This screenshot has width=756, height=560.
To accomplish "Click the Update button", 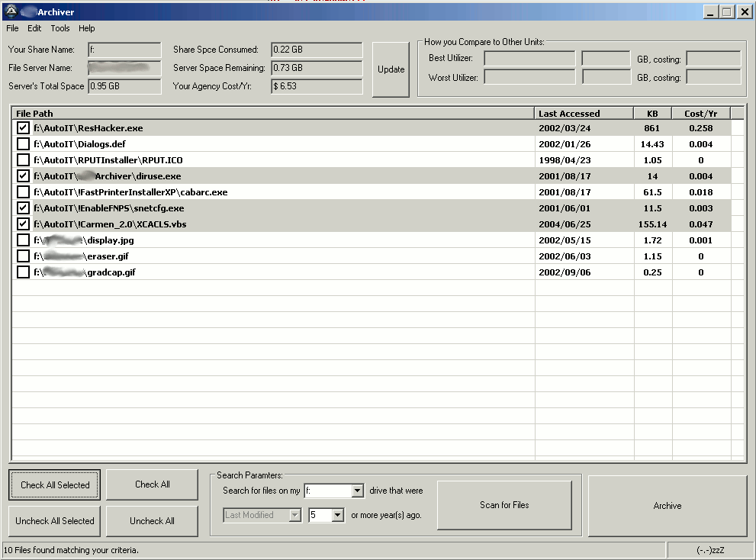I will coord(391,69).
